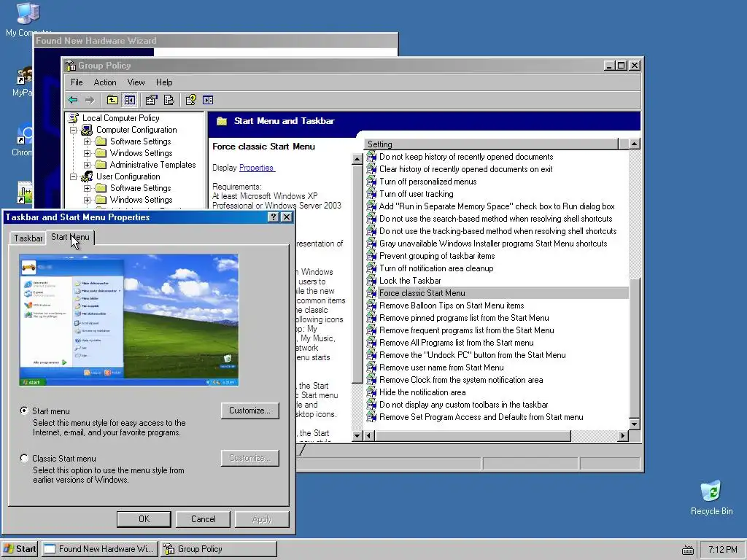Click the My Computer desktop icon
This screenshot has width=747, height=560.
coord(28,13)
